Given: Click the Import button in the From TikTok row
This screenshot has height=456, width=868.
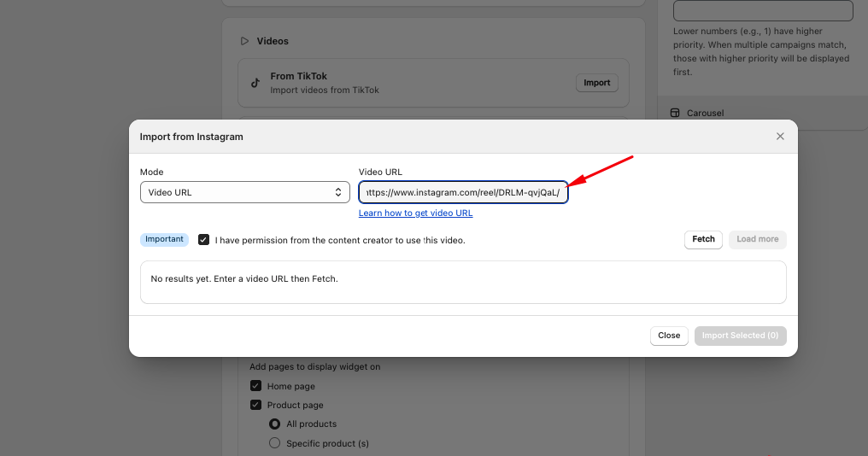Looking at the screenshot, I should pos(596,83).
